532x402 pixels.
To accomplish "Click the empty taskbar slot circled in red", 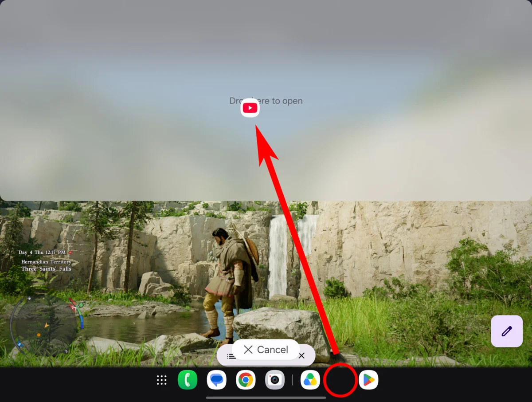I will (x=340, y=380).
